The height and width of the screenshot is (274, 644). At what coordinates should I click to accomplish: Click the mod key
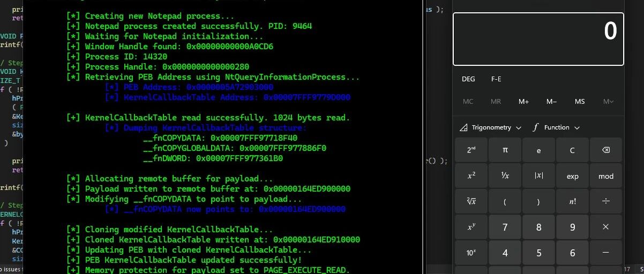pyautogui.click(x=605, y=176)
